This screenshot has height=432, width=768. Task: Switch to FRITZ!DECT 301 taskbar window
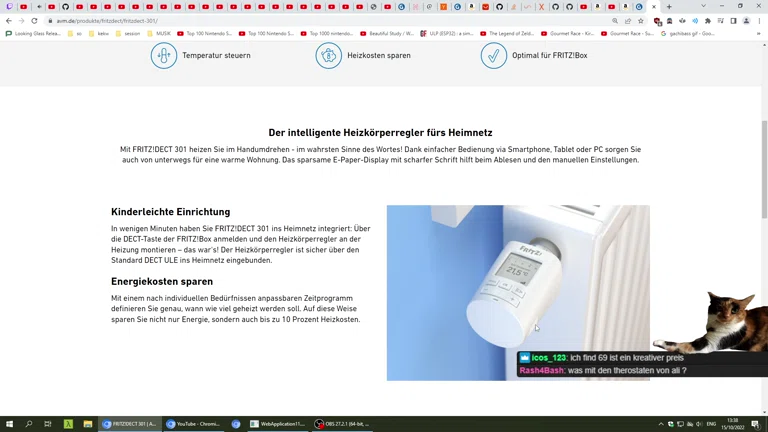[x=130, y=424]
